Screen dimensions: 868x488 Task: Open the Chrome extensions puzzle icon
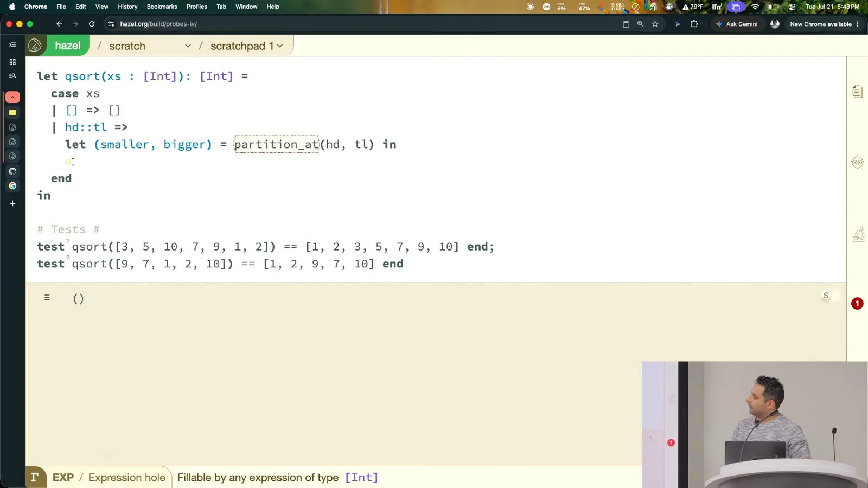point(694,24)
